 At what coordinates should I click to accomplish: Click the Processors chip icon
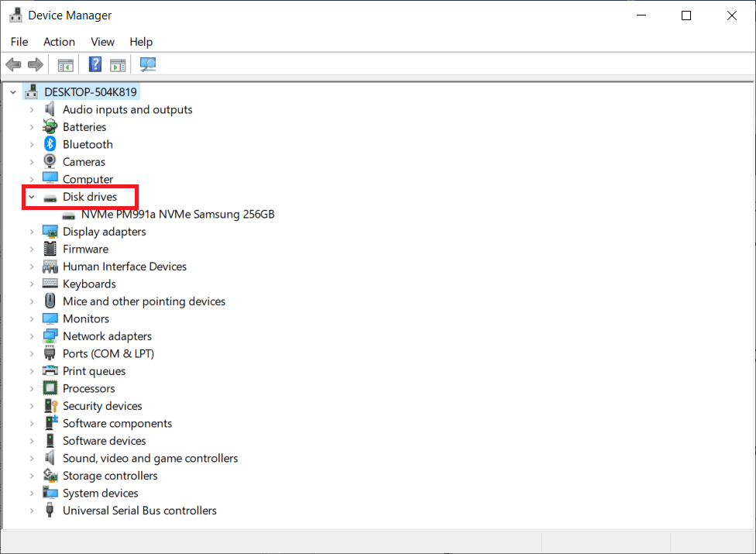[x=50, y=388]
